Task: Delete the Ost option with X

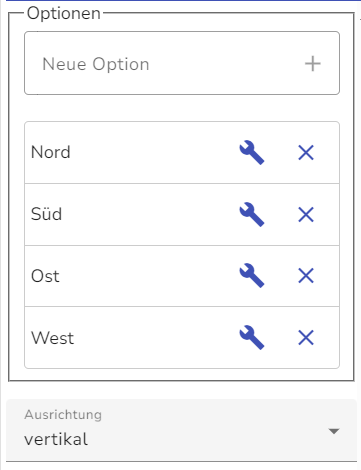Action: click(306, 276)
